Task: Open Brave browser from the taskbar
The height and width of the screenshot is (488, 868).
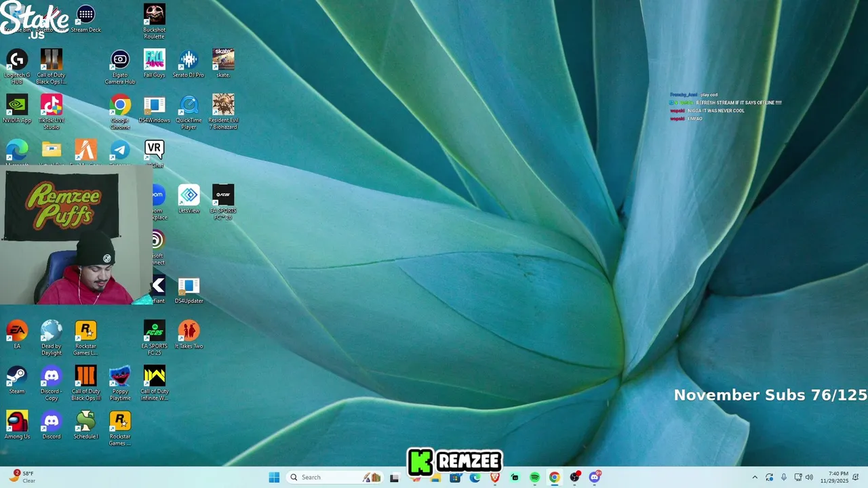Action: click(x=495, y=477)
